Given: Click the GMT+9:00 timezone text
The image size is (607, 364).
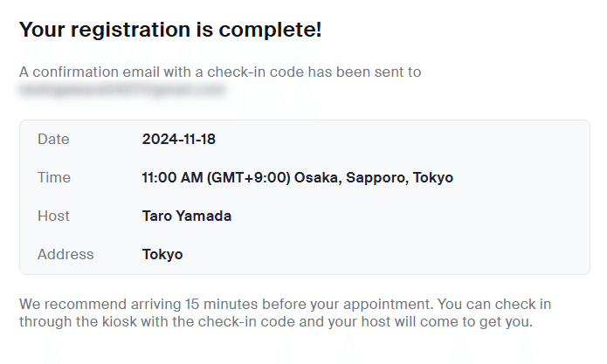Looking at the screenshot, I should point(249,177).
